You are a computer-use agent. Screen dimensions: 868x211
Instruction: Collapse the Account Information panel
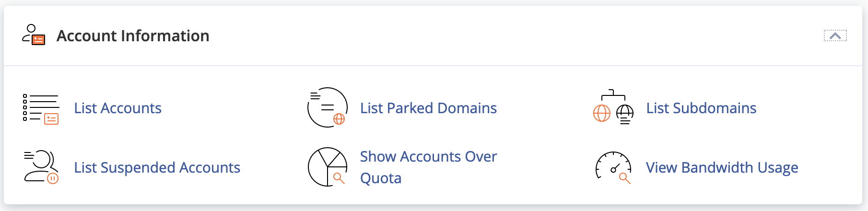pyautogui.click(x=835, y=36)
